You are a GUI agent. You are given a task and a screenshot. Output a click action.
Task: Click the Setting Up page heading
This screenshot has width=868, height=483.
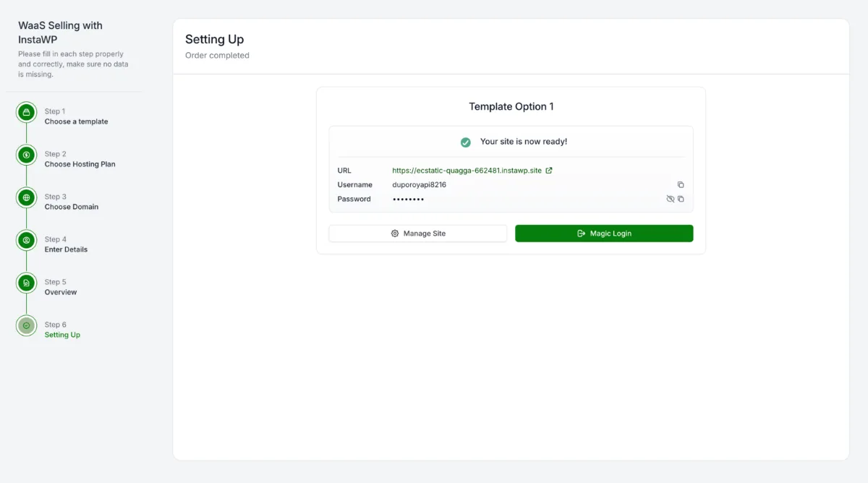coord(214,39)
